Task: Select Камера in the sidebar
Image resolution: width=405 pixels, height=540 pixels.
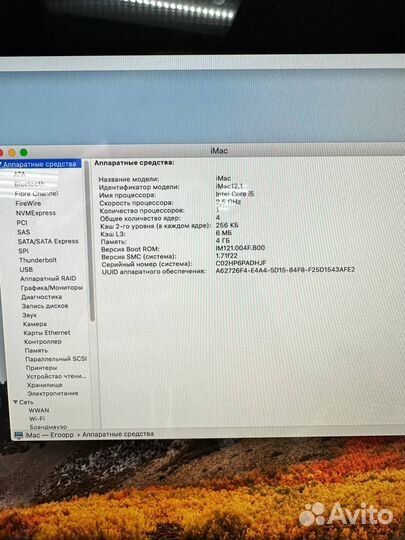Action: (35, 324)
